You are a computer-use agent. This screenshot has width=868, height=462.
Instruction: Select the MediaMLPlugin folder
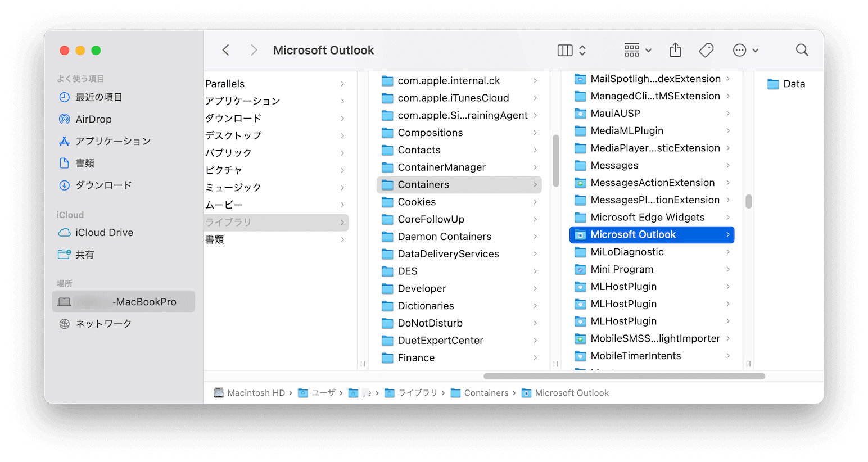click(x=652, y=131)
